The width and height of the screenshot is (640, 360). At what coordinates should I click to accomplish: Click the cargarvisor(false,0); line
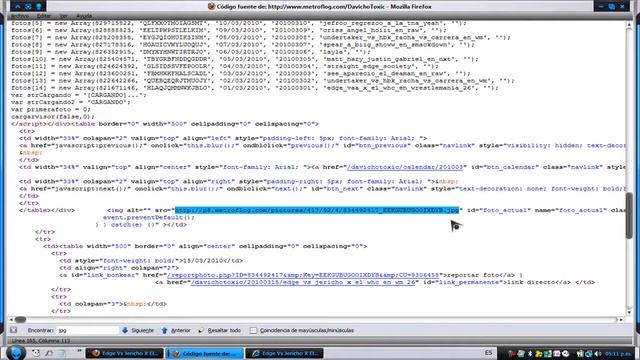click(53, 117)
